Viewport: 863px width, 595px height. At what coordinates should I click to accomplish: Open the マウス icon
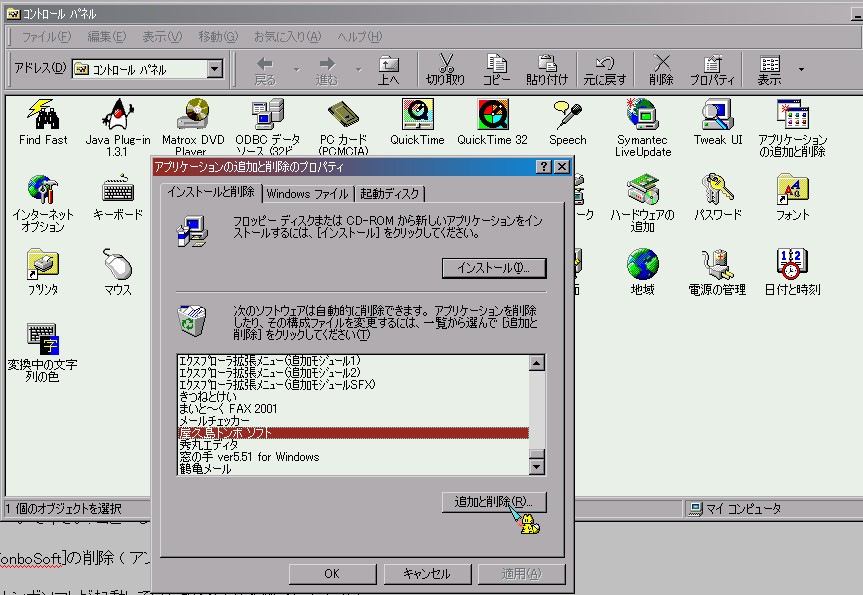[x=118, y=272]
